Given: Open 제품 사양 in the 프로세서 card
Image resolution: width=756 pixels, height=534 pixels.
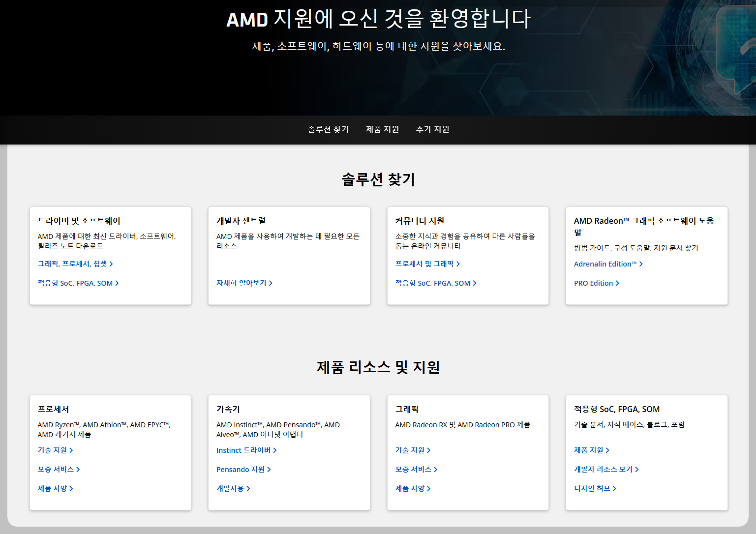Looking at the screenshot, I should coord(56,489).
